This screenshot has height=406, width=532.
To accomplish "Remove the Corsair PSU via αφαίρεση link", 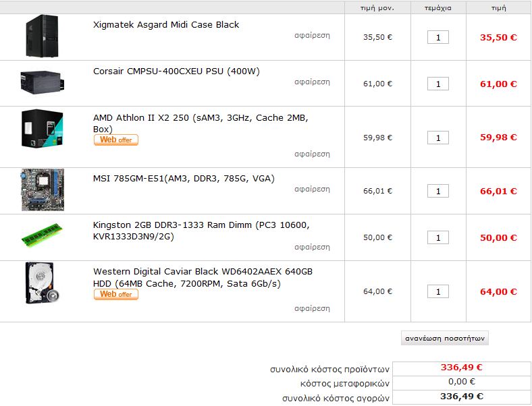I will pyautogui.click(x=312, y=82).
